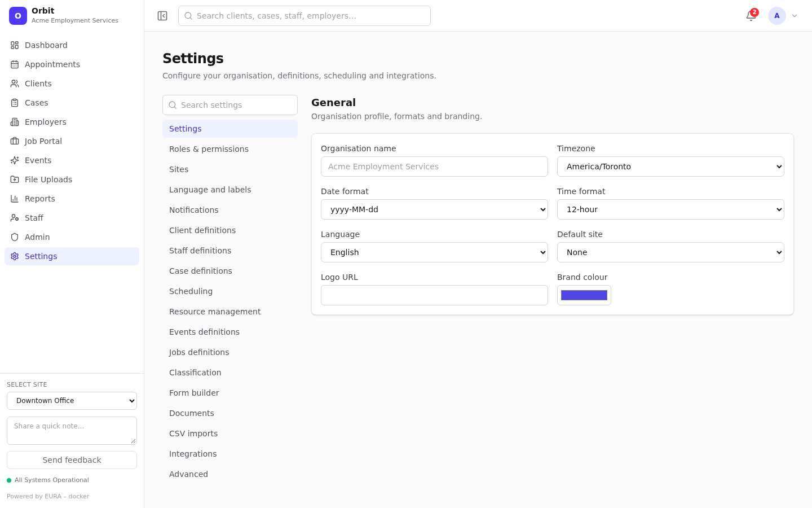Pick the Brand colour swatch

pyautogui.click(x=584, y=295)
